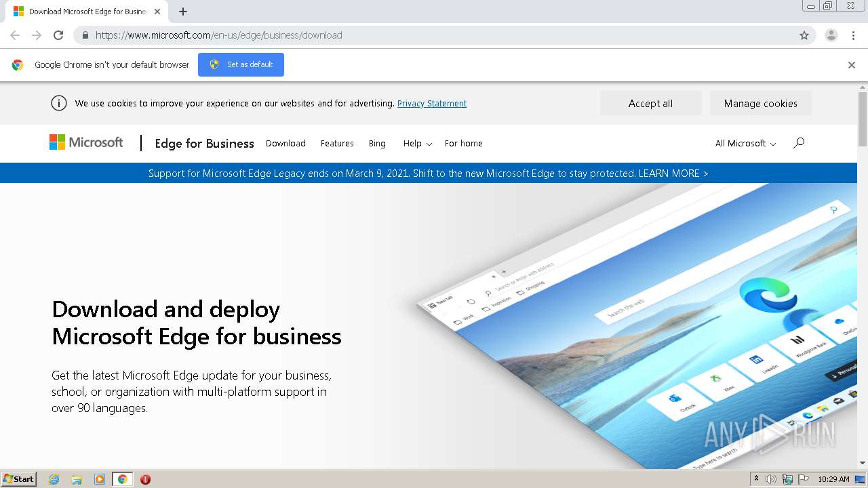Open file explorer from taskbar

click(77, 479)
